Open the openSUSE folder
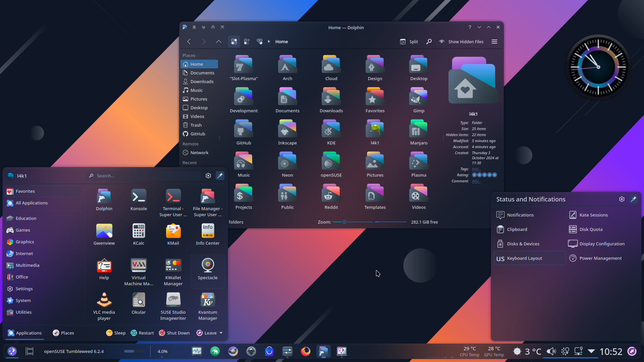The width and height of the screenshot is (644, 362). coord(331,165)
